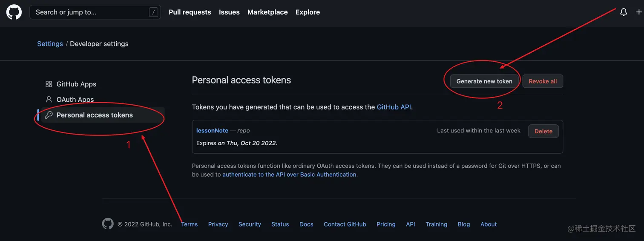
Task: Click the GitHub logo in header
Action: tap(14, 12)
